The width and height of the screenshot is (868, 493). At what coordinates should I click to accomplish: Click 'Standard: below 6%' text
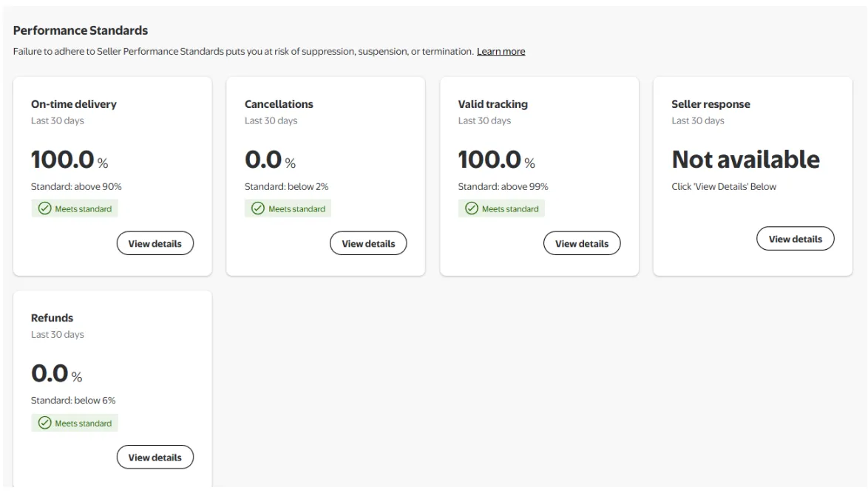pyautogui.click(x=73, y=400)
